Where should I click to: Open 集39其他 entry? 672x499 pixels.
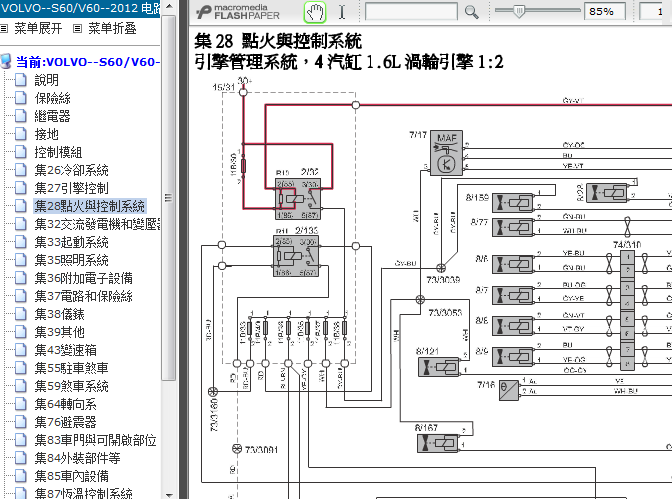coord(59,332)
